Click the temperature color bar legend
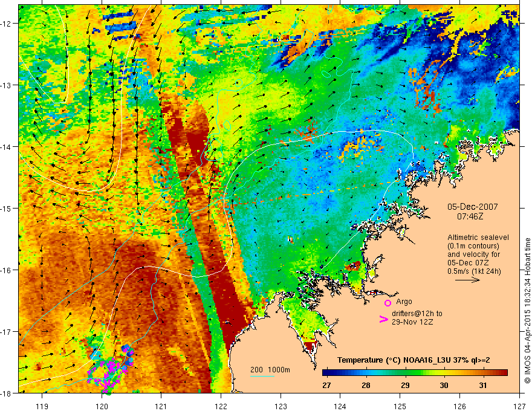The image size is (532, 411). coord(415,373)
